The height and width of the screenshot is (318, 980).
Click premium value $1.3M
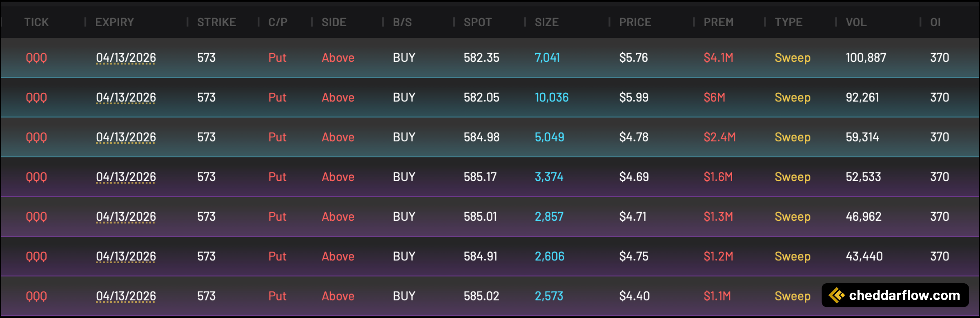(718, 216)
